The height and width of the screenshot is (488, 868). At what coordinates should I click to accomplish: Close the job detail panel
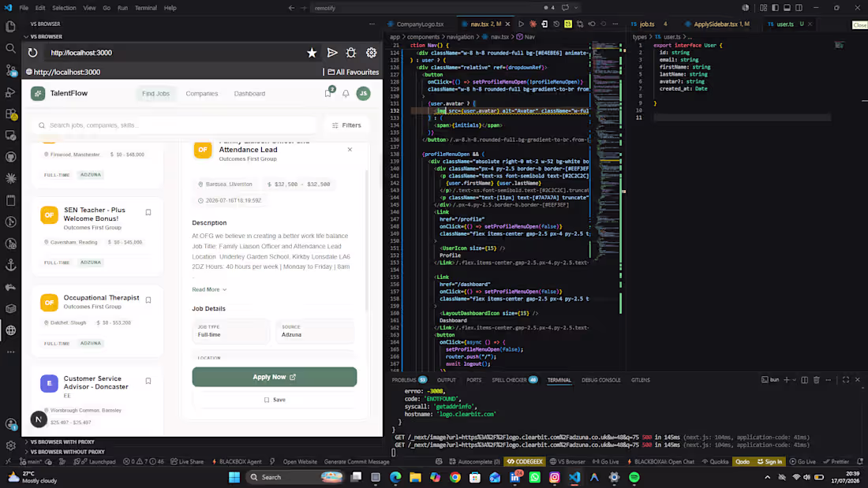[350, 149]
